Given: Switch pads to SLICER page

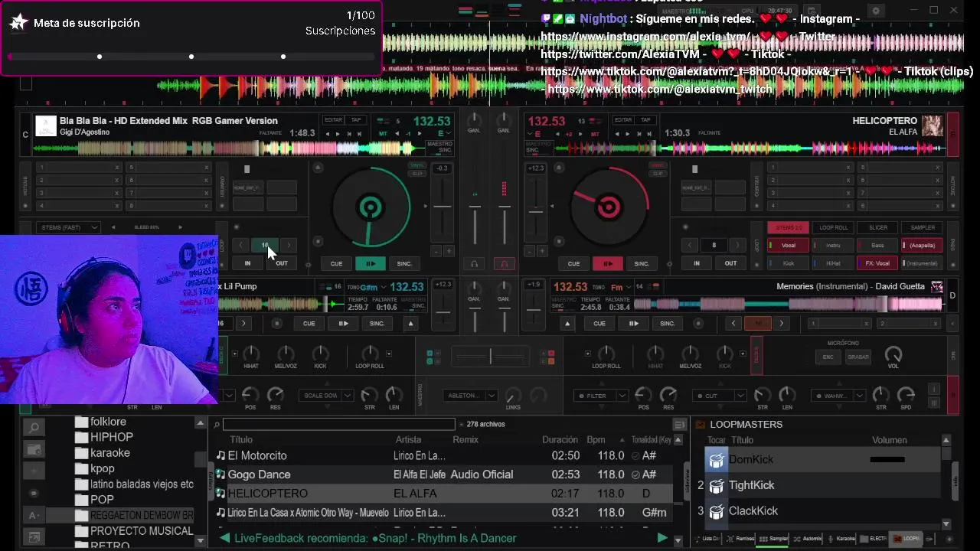Looking at the screenshot, I should pyautogui.click(x=878, y=227).
